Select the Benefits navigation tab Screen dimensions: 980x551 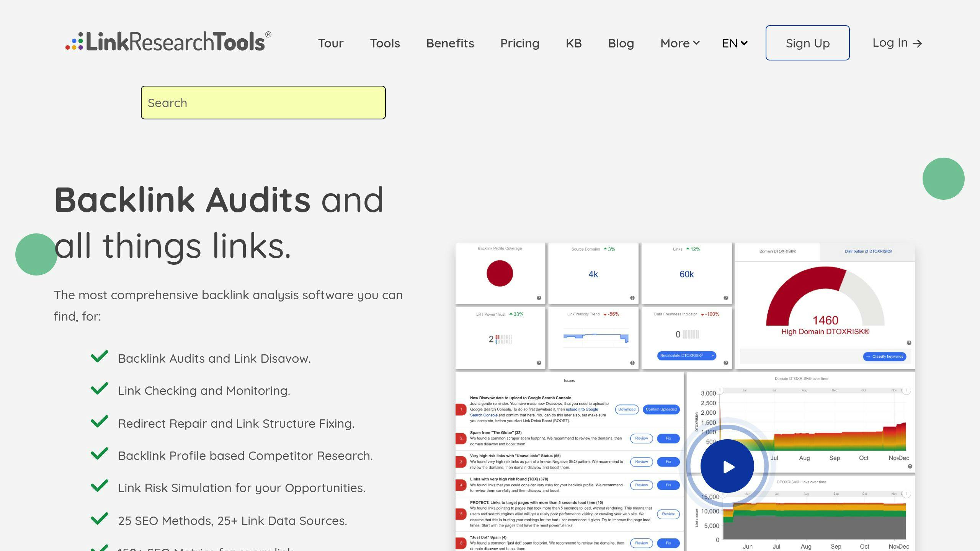pos(450,43)
